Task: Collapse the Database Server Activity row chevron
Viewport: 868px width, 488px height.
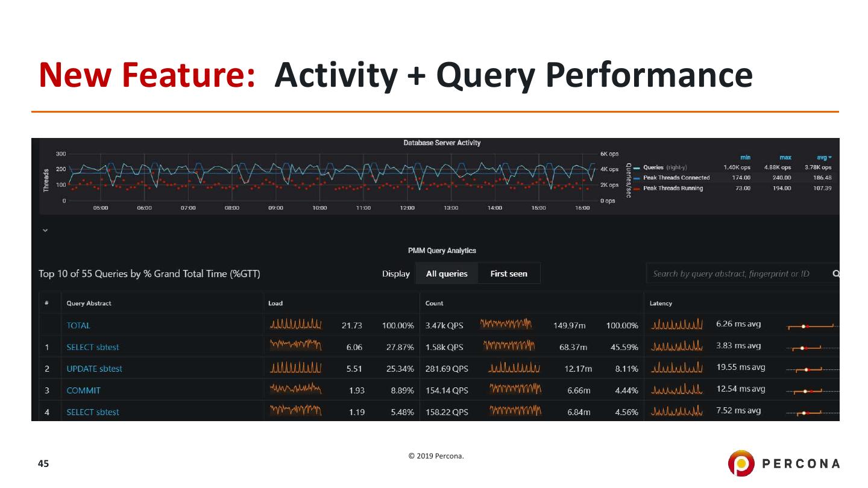Action: click(x=45, y=230)
